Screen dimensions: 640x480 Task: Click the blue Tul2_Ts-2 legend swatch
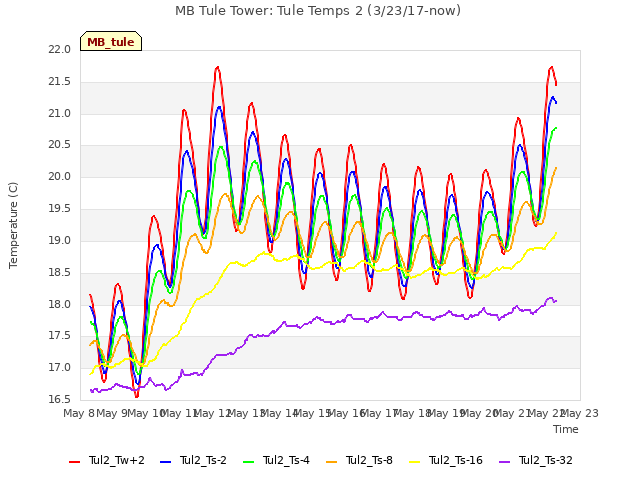pyautogui.click(x=165, y=462)
